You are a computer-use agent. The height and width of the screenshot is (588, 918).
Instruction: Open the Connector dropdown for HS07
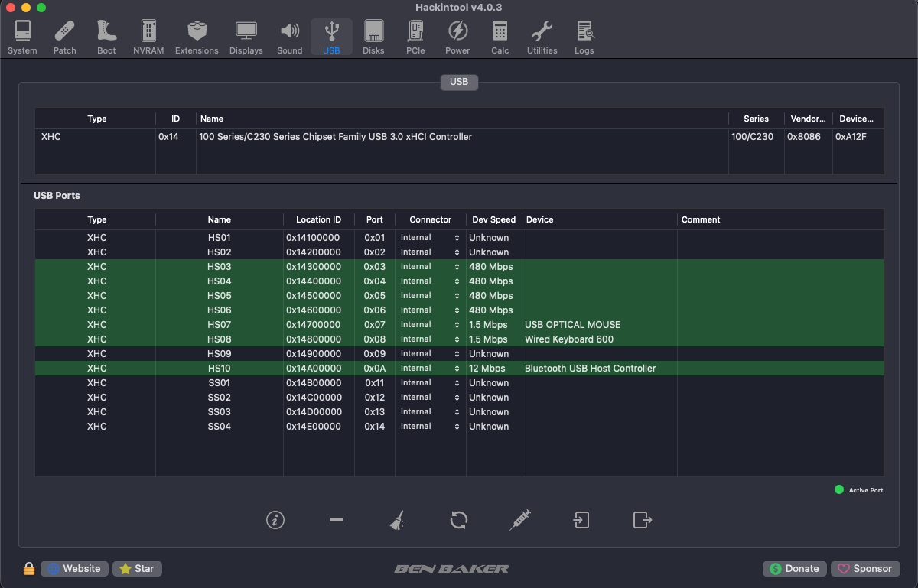point(430,325)
